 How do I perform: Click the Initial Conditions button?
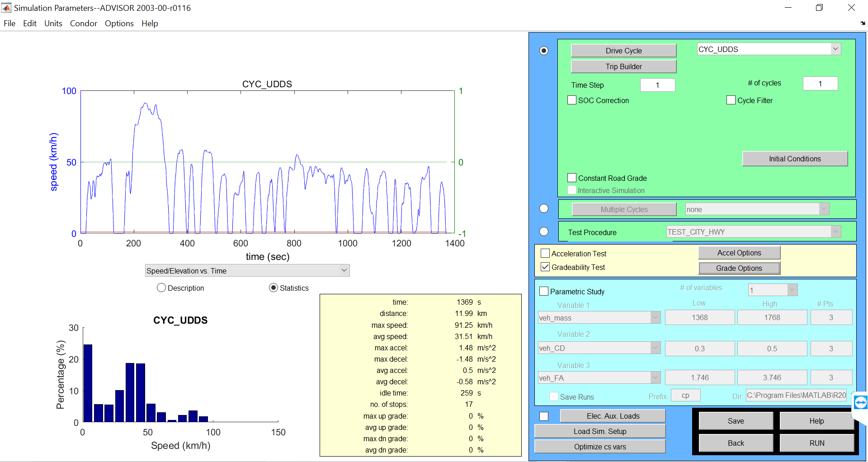pyautogui.click(x=795, y=158)
